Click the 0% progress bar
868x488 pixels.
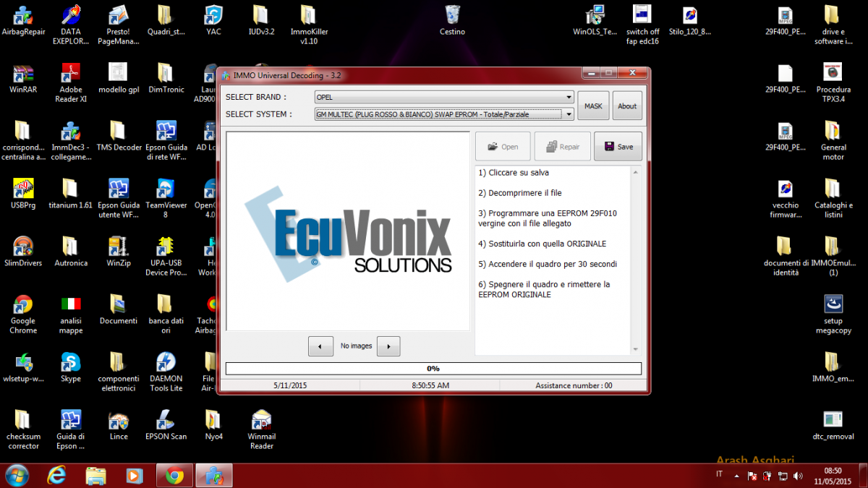click(x=433, y=369)
